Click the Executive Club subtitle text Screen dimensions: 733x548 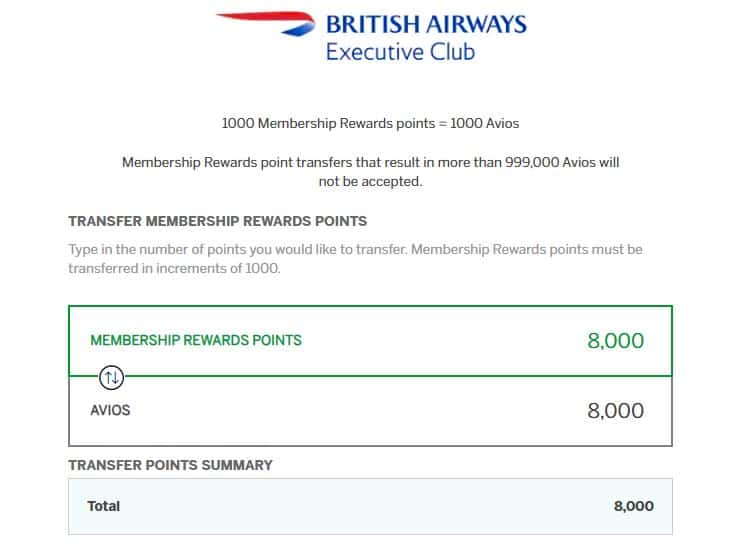(400, 51)
